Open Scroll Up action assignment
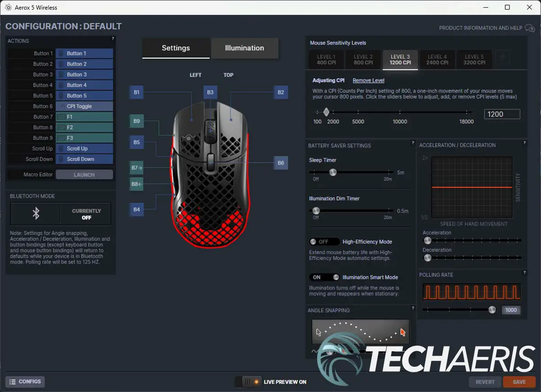Viewport: 541px width, 392px height. [84, 149]
